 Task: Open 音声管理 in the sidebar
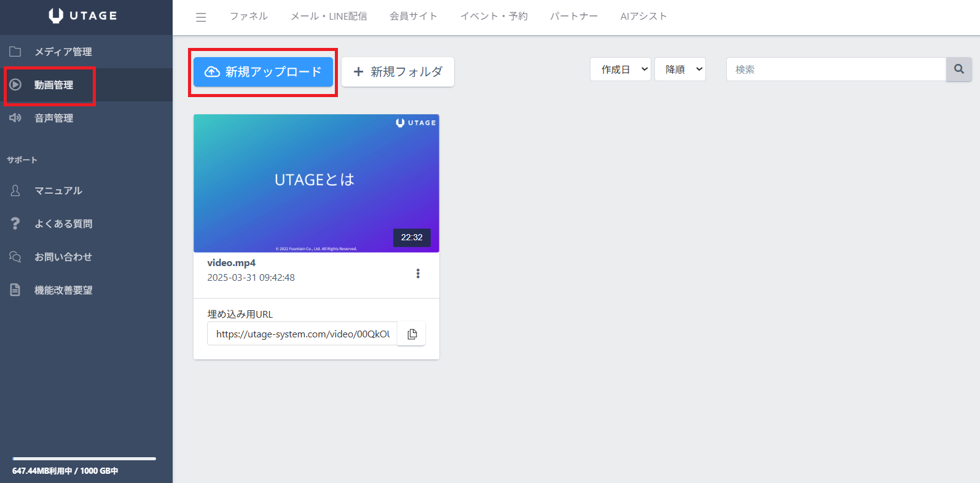click(54, 118)
